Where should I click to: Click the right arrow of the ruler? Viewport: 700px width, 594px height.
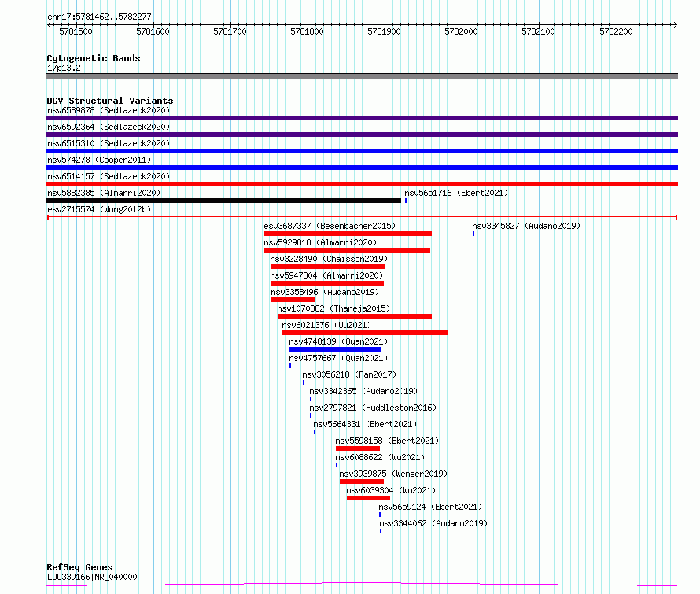pos(675,24)
